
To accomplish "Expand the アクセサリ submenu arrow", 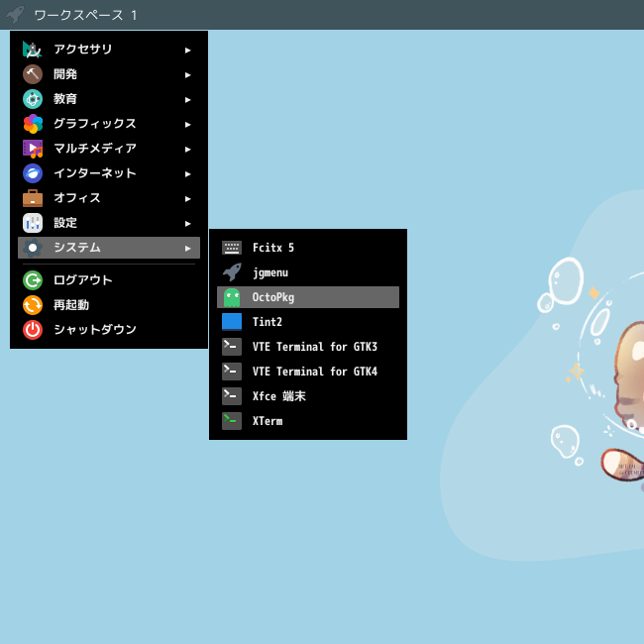I will 187,51.
